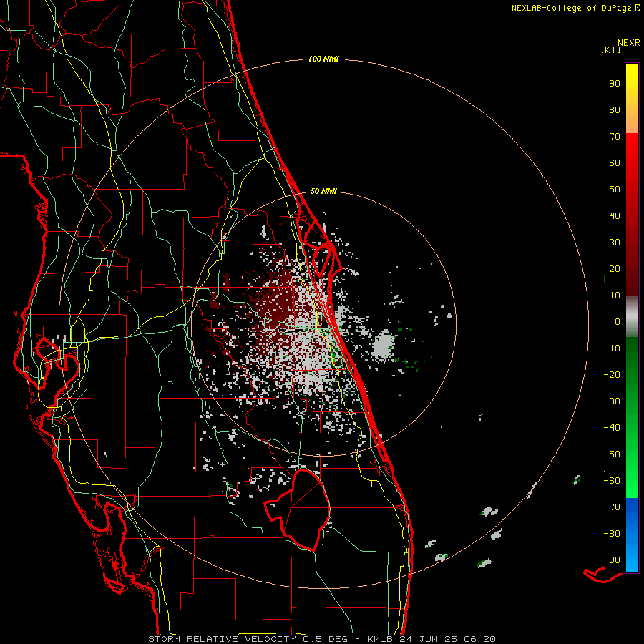Click the large gray radar echo offshore
644x644 pixels.
coord(384,346)
